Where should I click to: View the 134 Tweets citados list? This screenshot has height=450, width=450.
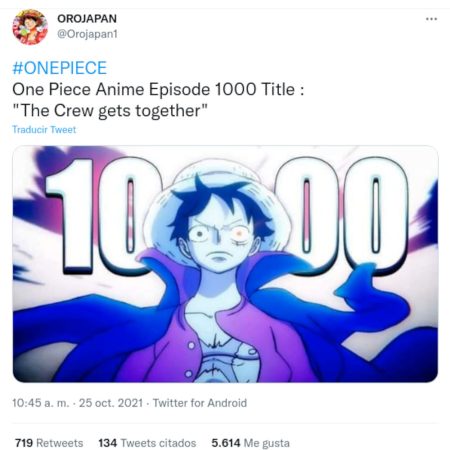(147, 443)
